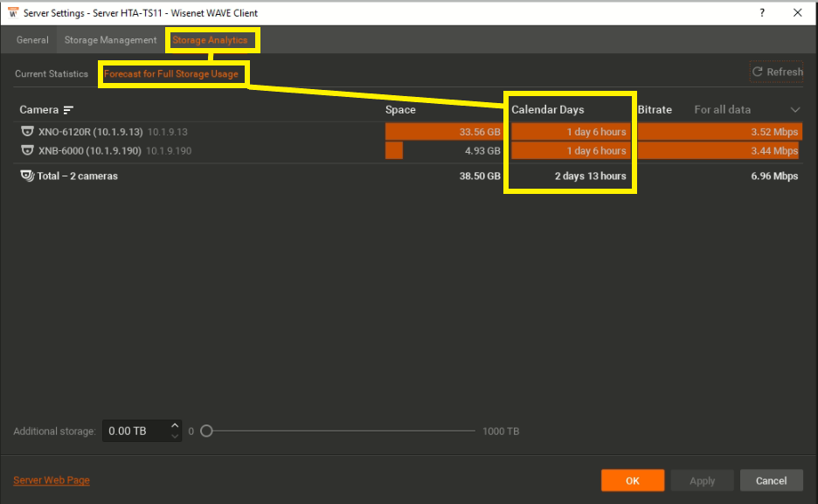This screenshot has height=504, width=818.
Task: Refresh the storage analytics data
Action: tap(777, 72)
